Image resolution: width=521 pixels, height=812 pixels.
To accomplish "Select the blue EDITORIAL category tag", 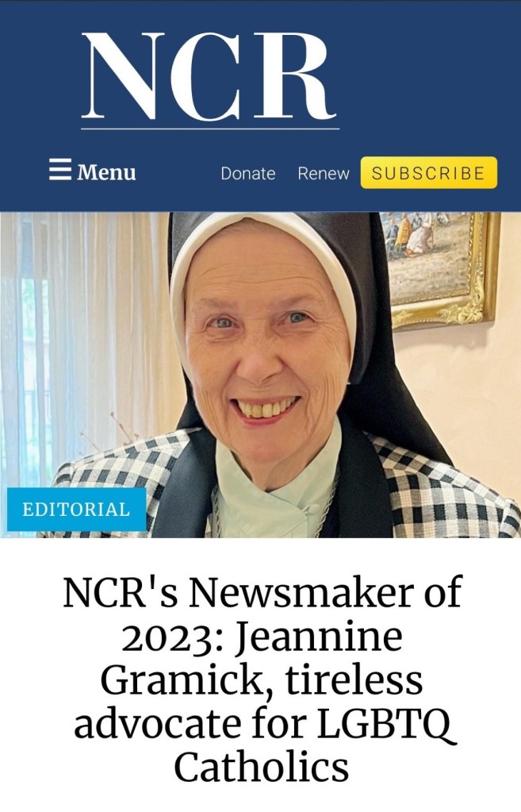I will pyautogui.click(x=77, y=509).
